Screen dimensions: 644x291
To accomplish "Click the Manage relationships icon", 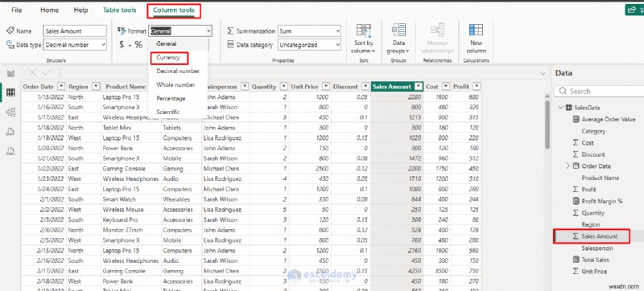I will coord(437,31).
